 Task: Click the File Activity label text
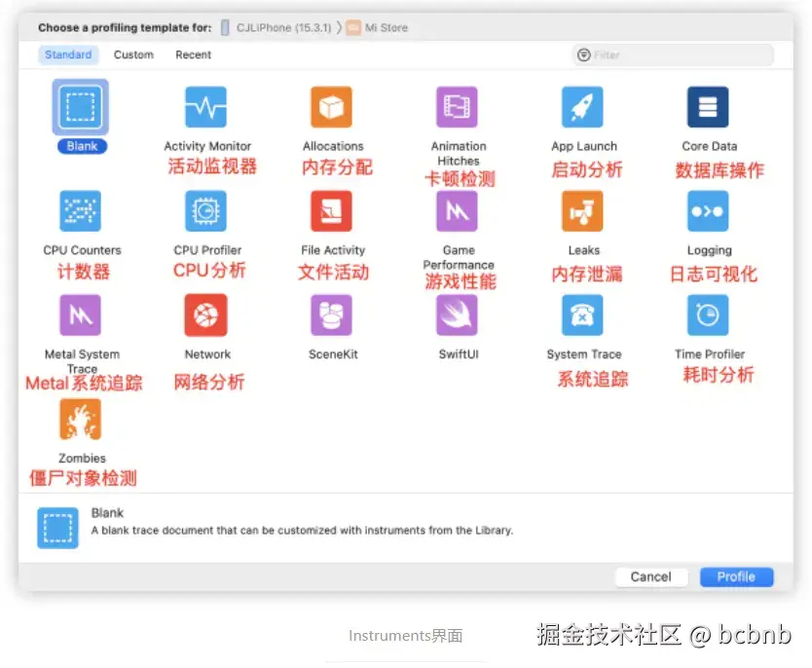333,250
